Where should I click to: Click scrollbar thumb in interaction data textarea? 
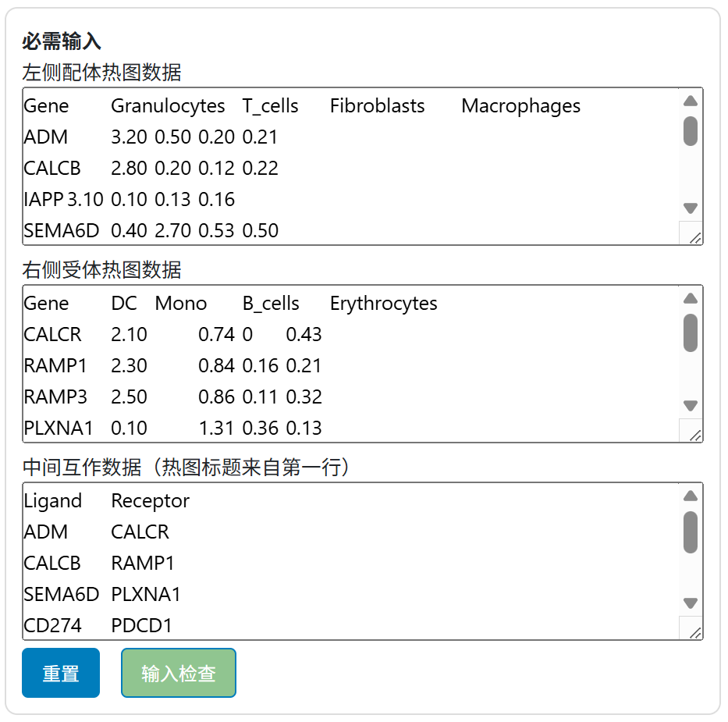coord(690,532)
